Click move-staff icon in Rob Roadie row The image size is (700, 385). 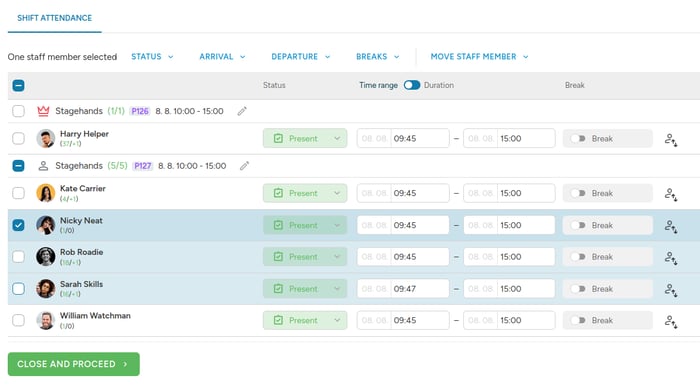click(x=671, y=258)
